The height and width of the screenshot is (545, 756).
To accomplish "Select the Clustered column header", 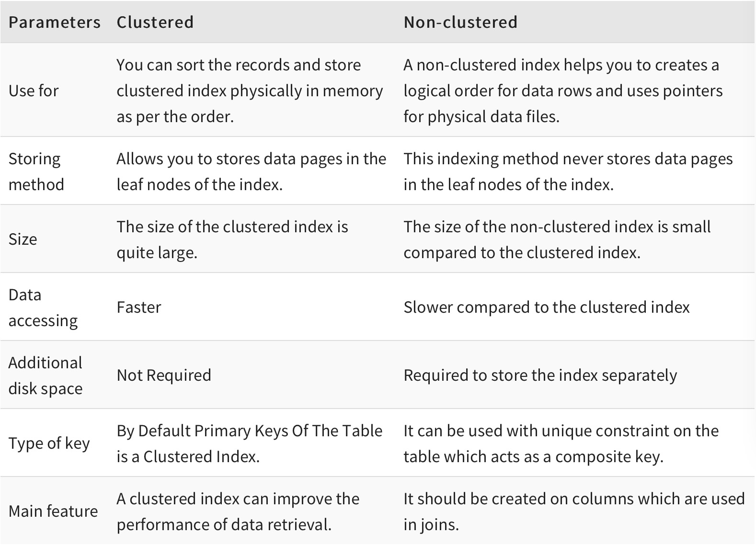I will point(155,22).
